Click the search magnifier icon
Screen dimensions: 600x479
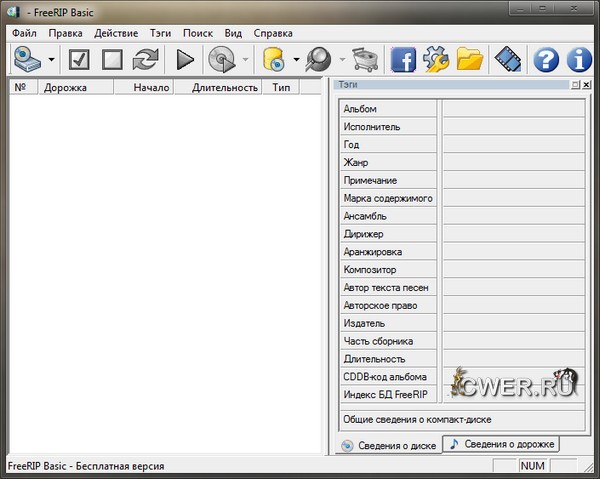point(318,60)
